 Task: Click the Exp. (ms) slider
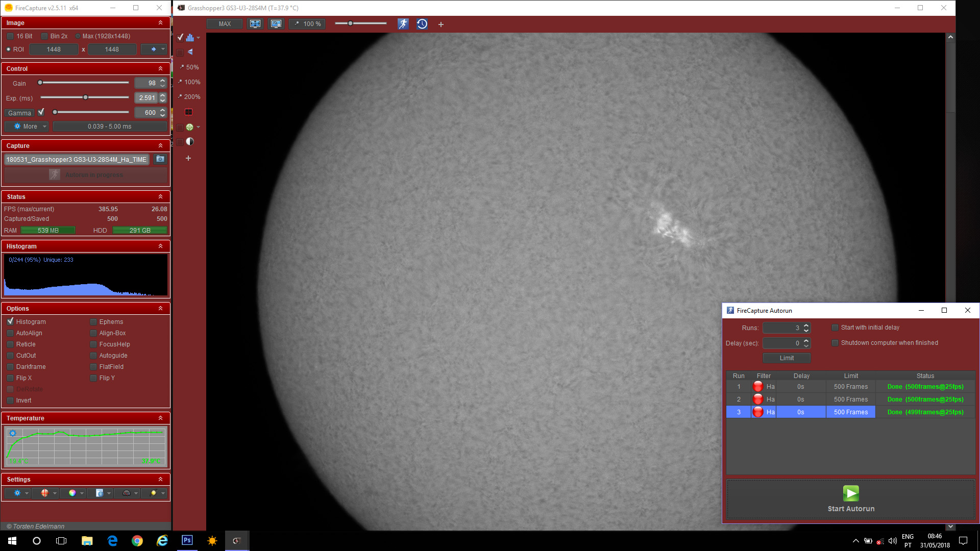click(84, 97)
